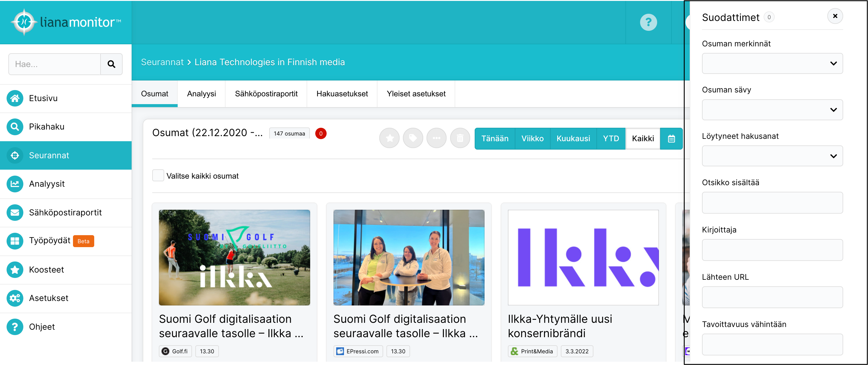
Task: Select Asetukset in the sidebar
Action: click(66, 298)
